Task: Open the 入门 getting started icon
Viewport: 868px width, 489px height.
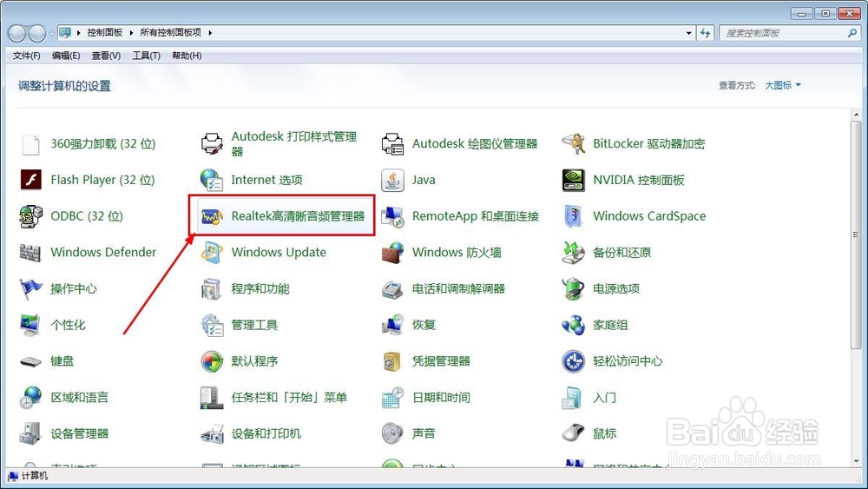Action: 574,398
